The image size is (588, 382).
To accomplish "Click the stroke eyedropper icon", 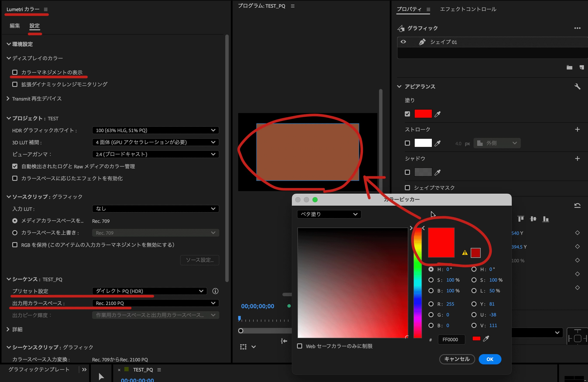I will pos(437,143).
